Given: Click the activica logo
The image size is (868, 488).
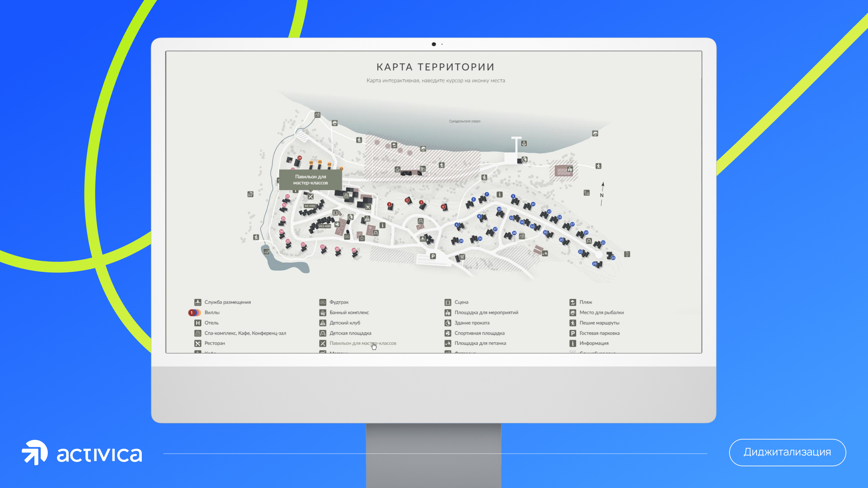Looking at the screenshot, I should [82, 453].
